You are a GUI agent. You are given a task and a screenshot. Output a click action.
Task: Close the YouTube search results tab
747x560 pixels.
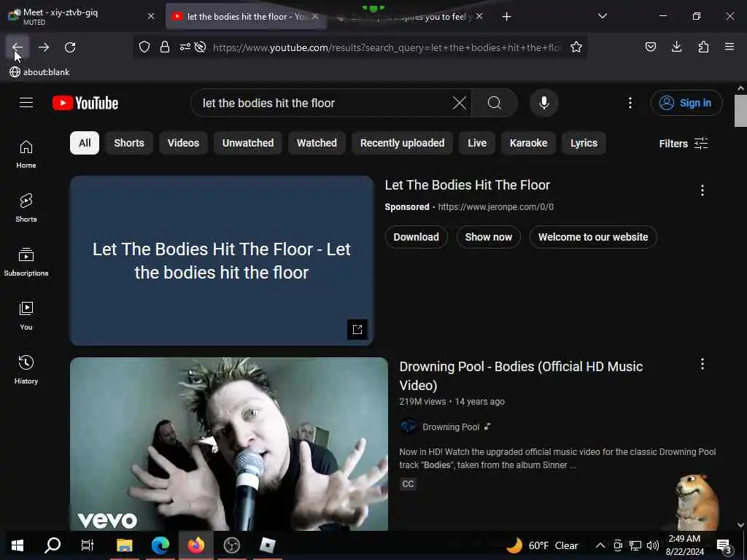315,16
